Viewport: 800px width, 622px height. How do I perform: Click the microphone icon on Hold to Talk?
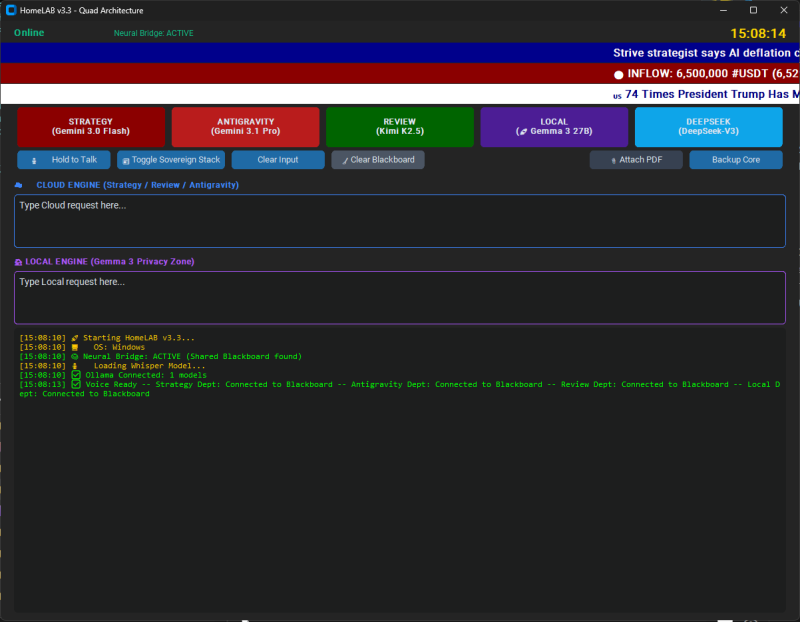point(34,161)
